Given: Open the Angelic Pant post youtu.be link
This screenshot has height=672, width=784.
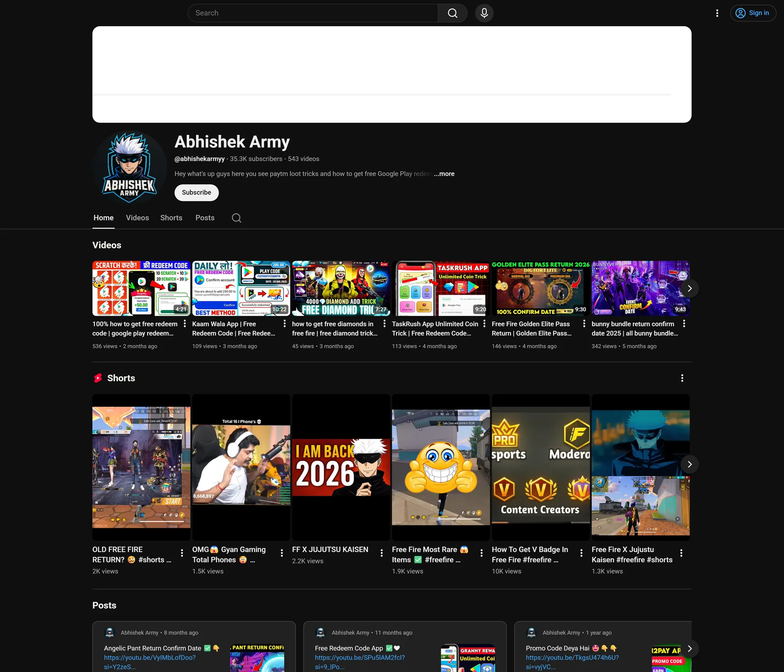Looking at the screenshot, I should pyautogui.click(x=150, y=662).
